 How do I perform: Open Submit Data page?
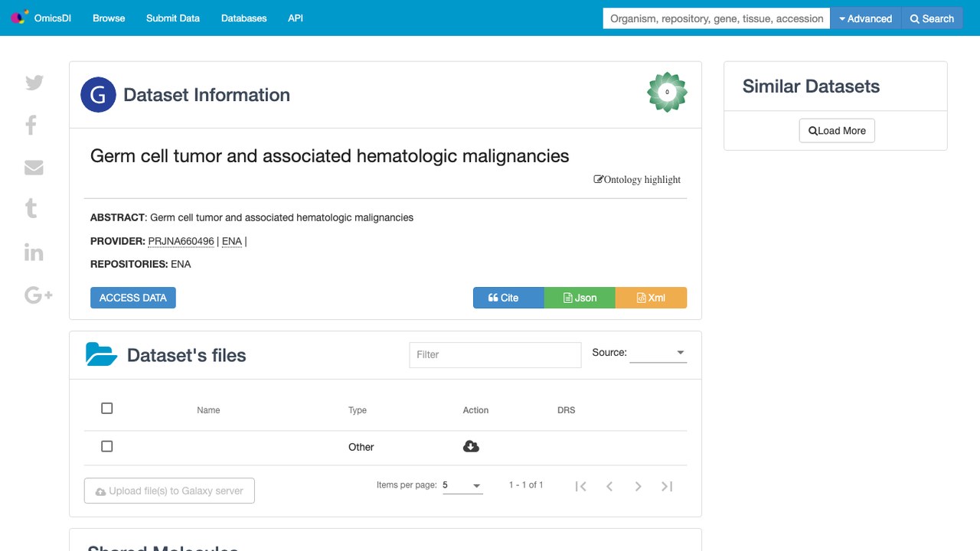point(173,18)
